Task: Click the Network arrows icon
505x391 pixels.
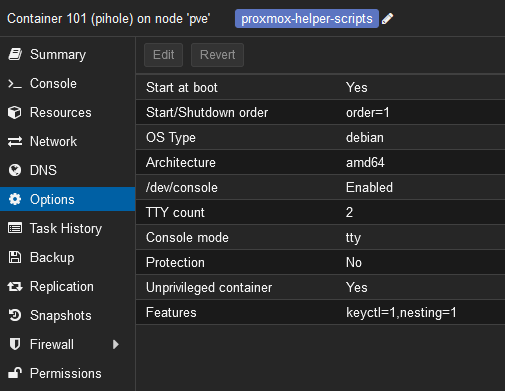Action: coord(15,141)
